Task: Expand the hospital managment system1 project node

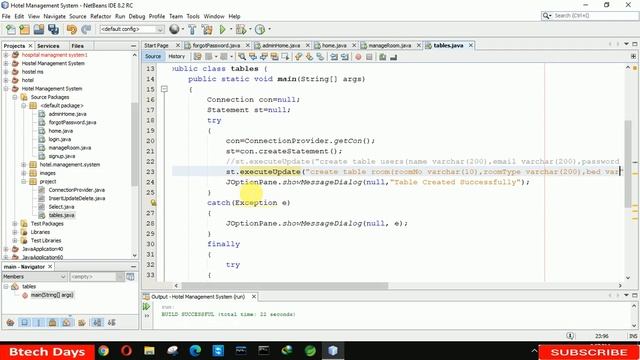Action: (6, 55)
